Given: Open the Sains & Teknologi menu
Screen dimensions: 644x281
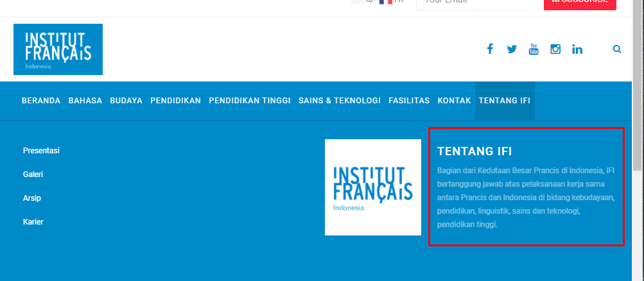Looking at the screenshot, I should 340,101.
